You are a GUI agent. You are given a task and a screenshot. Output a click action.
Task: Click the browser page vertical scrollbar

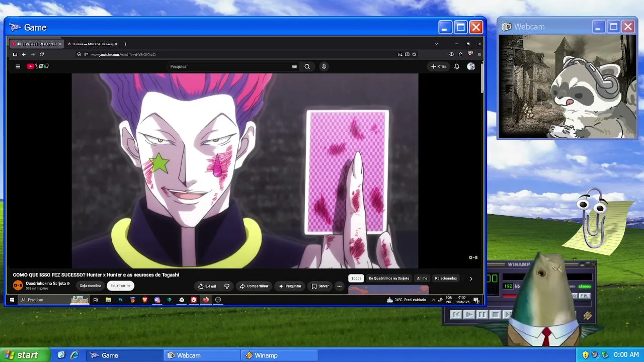coord(482,77)
